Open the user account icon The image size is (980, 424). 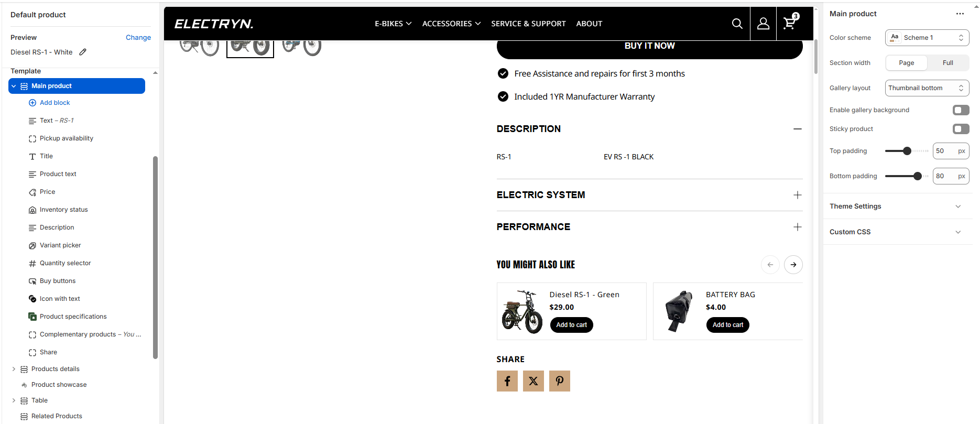point(763,24)
